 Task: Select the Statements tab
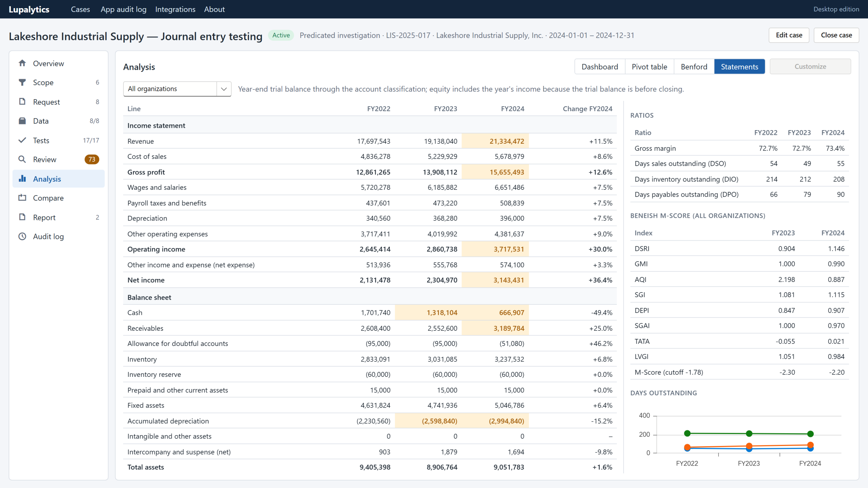pyautogui.click(x=739, y=67)
